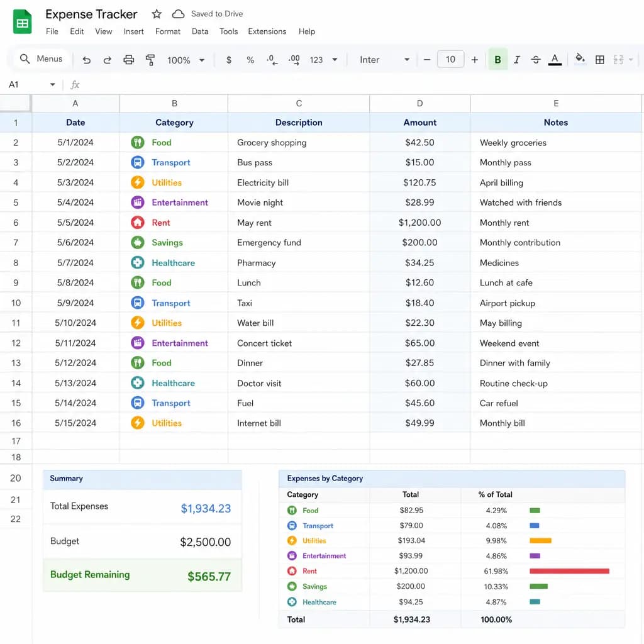Select the $1,200.00 amount in row 6
The height and width of the screenshot is (644, 644).
coord(419,223)
